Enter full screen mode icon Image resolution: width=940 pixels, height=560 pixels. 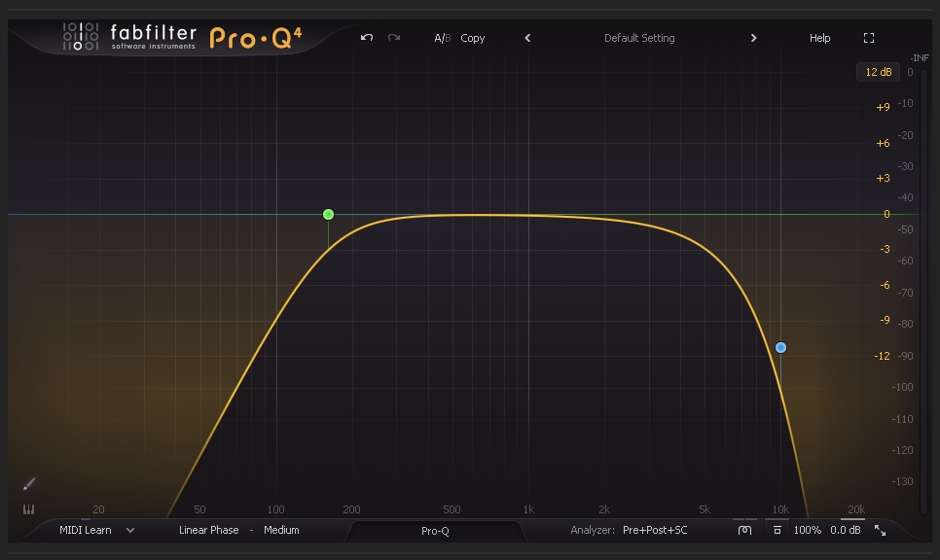869,38
